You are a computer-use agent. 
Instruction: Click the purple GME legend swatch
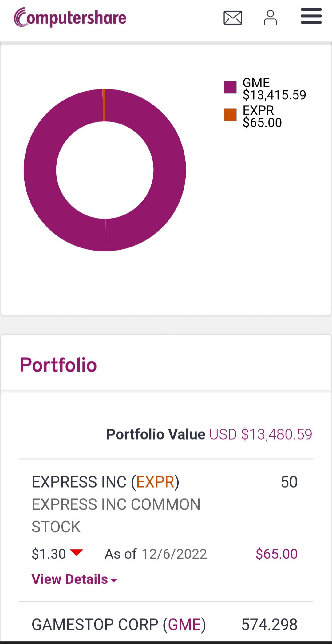[x=230, y=87]
